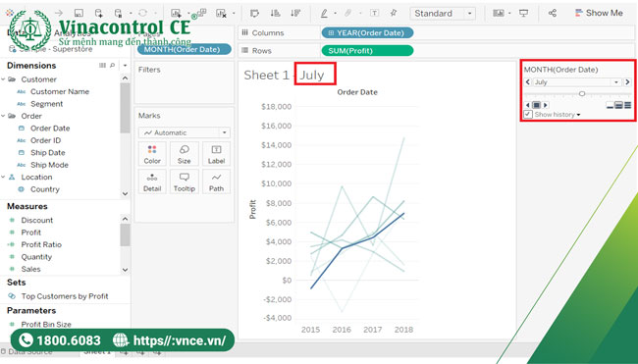
Task: Collapse the Customer folder
Action: [x=3, y=79]
